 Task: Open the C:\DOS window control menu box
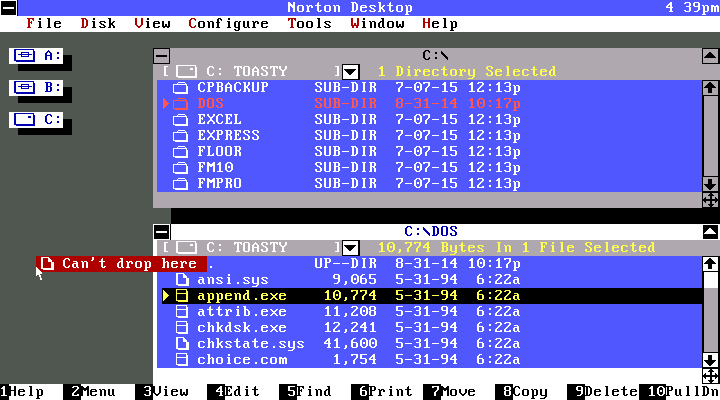[162, 232]
